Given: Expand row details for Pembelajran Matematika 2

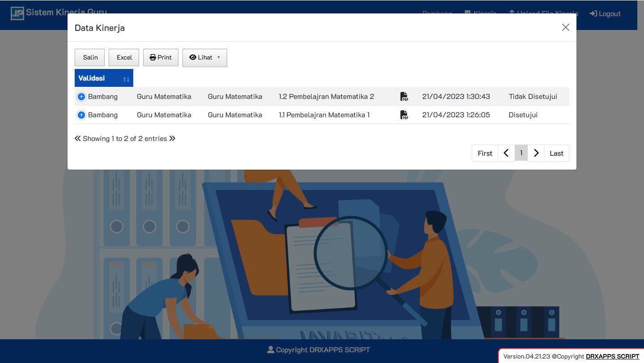Looking at the screenshot, I should 81,97.
